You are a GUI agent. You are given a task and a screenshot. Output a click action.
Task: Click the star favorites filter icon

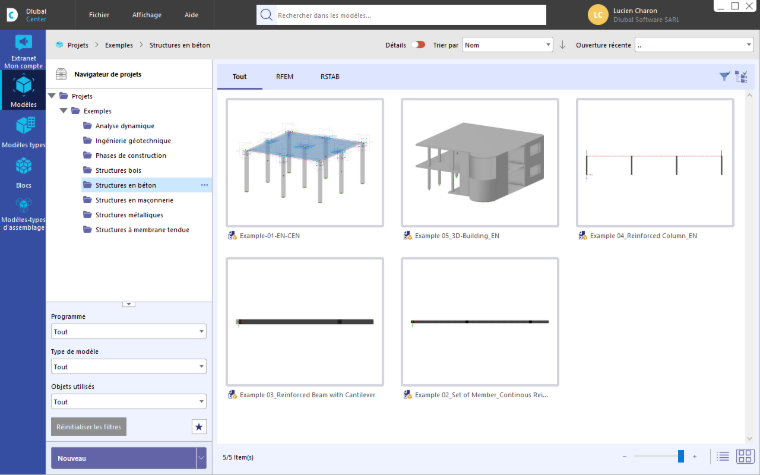(199, 427)
